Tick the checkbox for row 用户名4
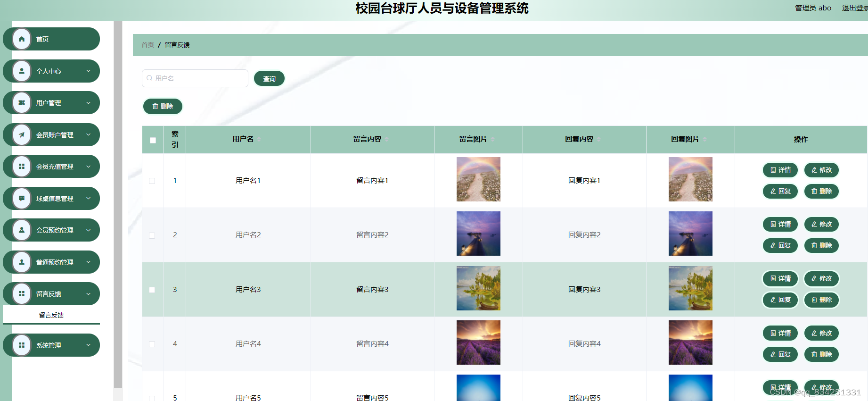Viewport: 868px width, 401px height. [152, 344]
